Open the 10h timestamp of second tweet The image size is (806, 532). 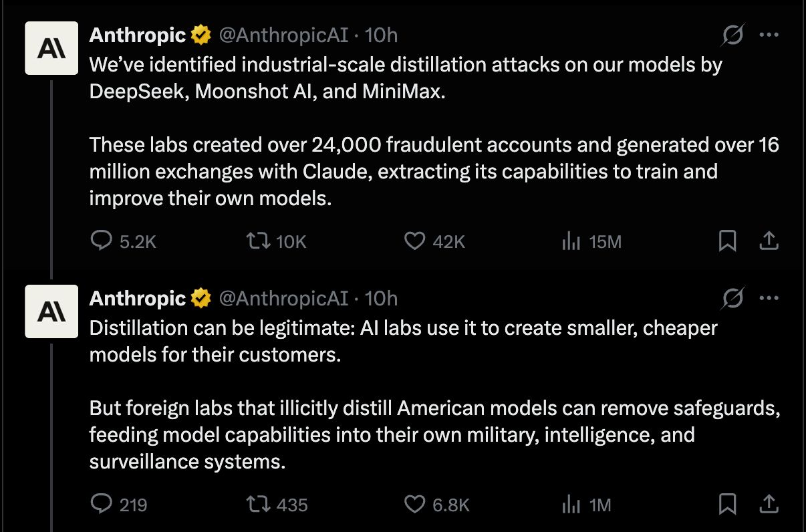coord(382,298)
